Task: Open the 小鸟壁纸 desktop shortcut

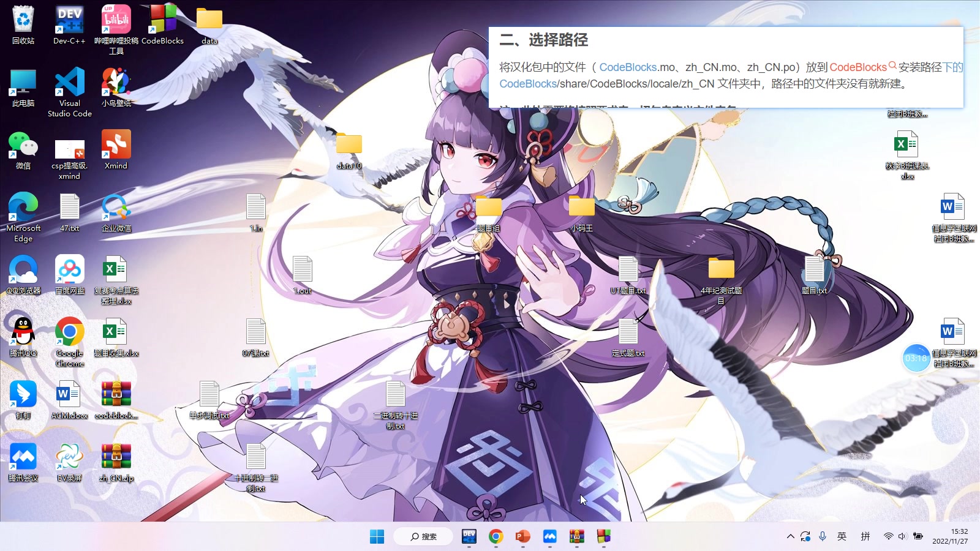Action: pyautogui.click(x=116, y=88)
